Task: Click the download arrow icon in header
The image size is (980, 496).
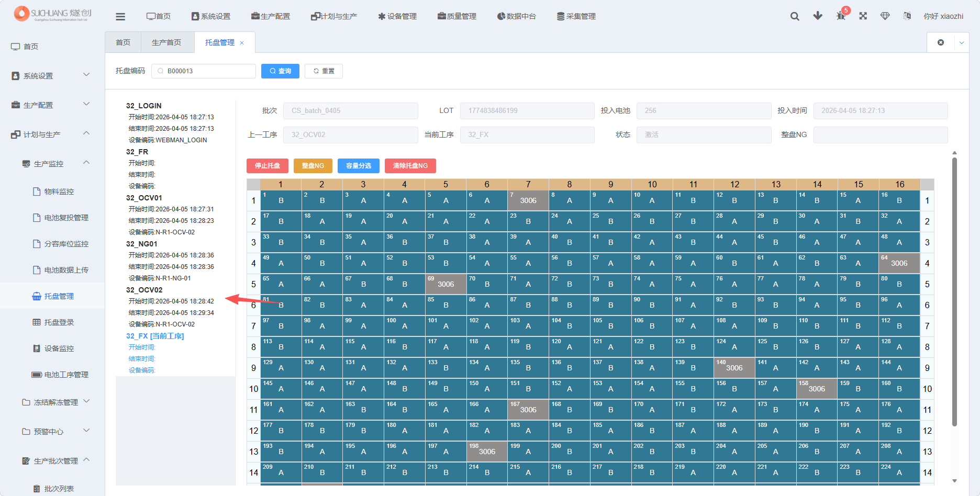Action: click(x=818, y=16)
